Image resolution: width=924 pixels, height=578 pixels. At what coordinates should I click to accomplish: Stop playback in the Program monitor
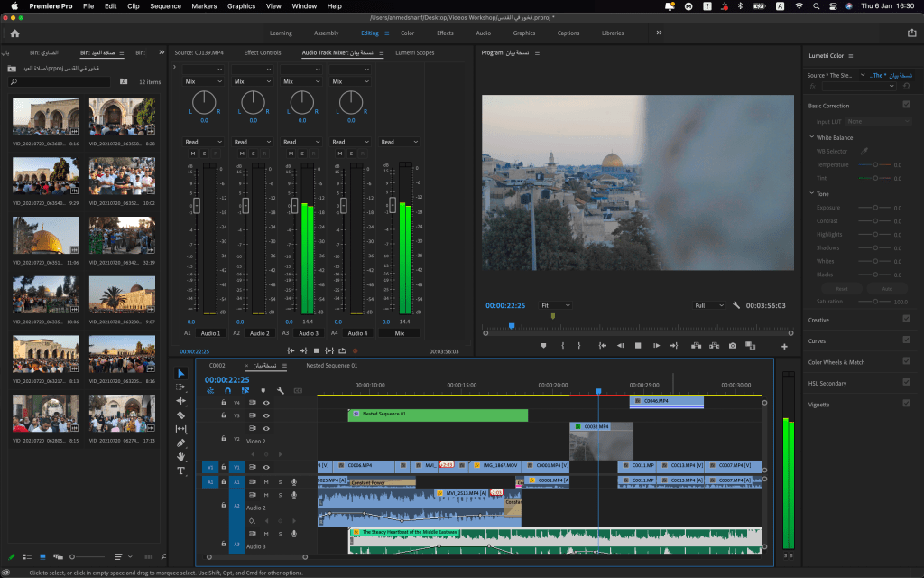[x=638, y=346]
